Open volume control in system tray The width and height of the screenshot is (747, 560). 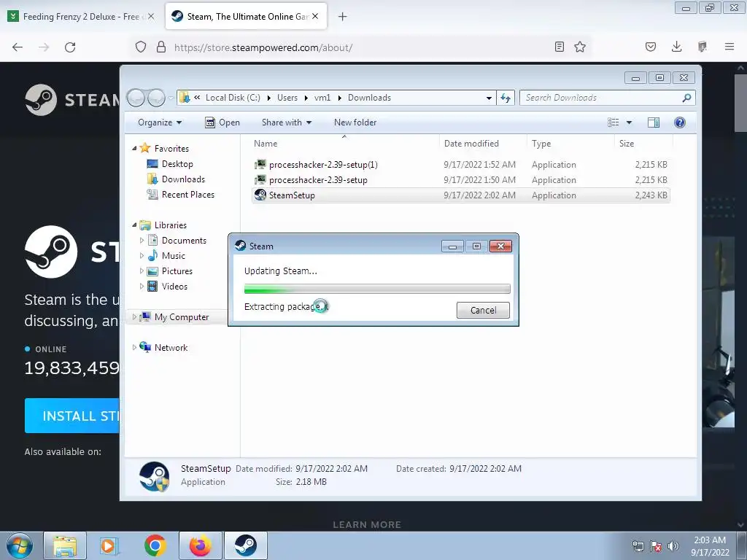pos(673,546)
